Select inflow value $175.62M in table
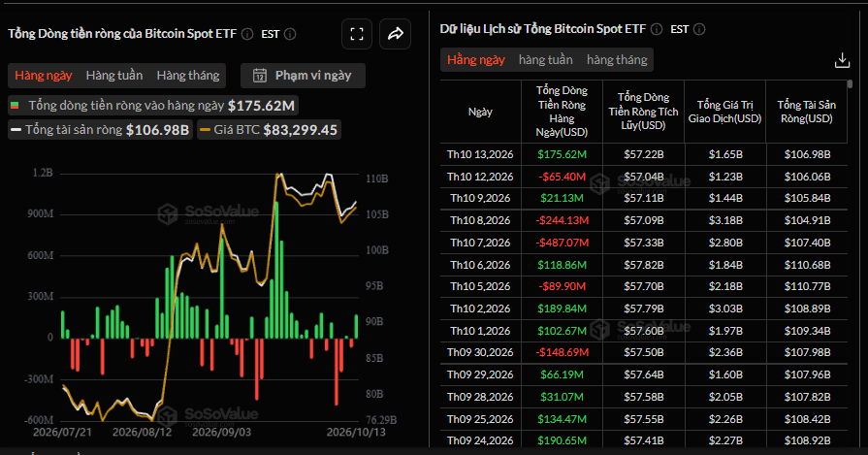This screenshot has height=455, width=868. coord(562,154)
